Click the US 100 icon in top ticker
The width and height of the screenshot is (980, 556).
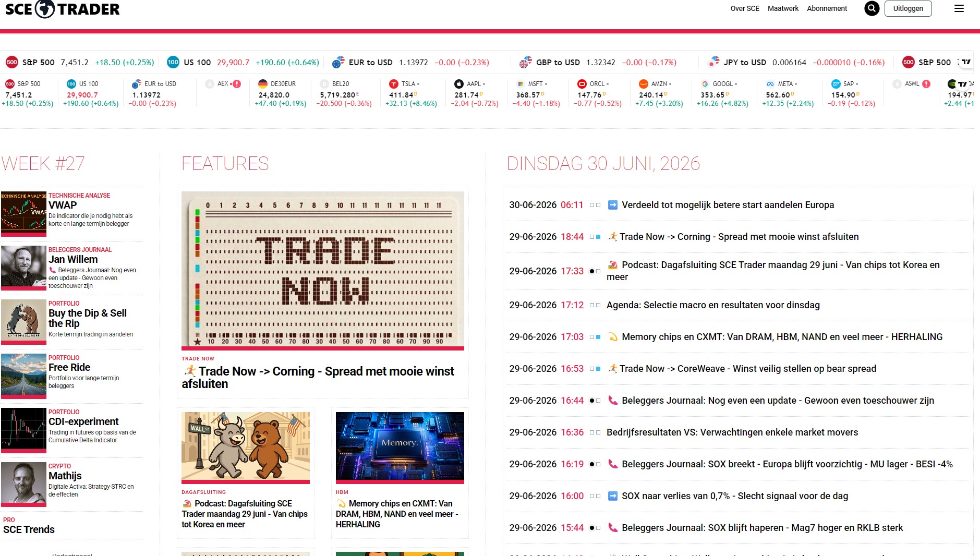tap(173, 62)
